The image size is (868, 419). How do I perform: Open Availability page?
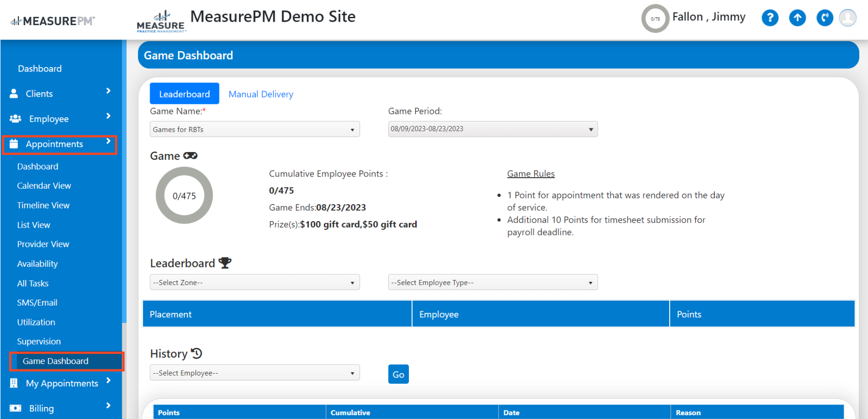(37, 264)
